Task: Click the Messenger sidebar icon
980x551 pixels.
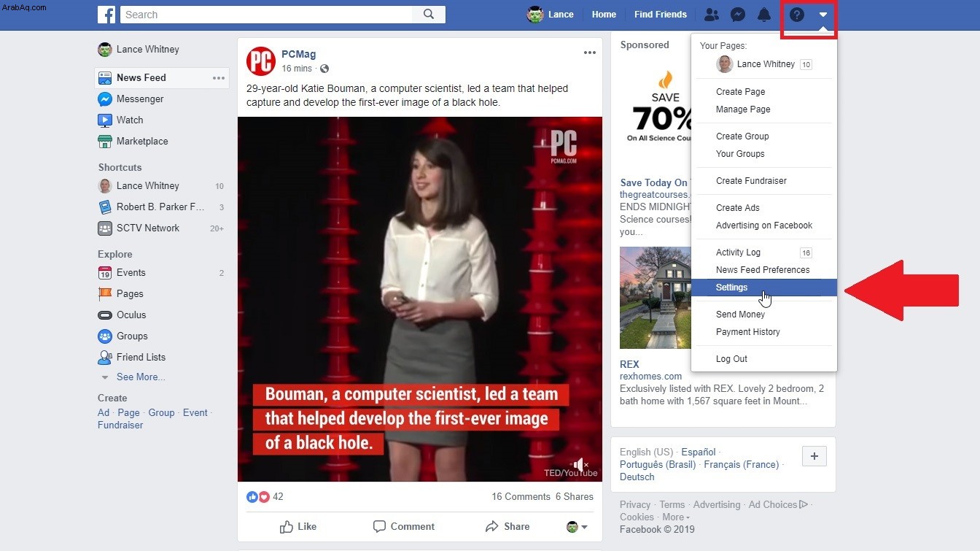Action: tap(104, 99)
